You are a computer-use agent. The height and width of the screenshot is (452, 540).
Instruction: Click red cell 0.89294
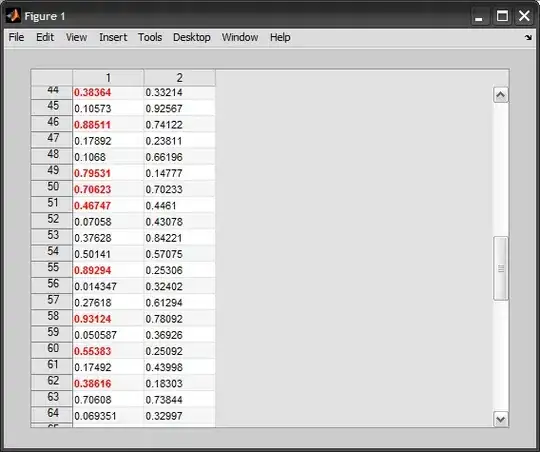(108, 270)
